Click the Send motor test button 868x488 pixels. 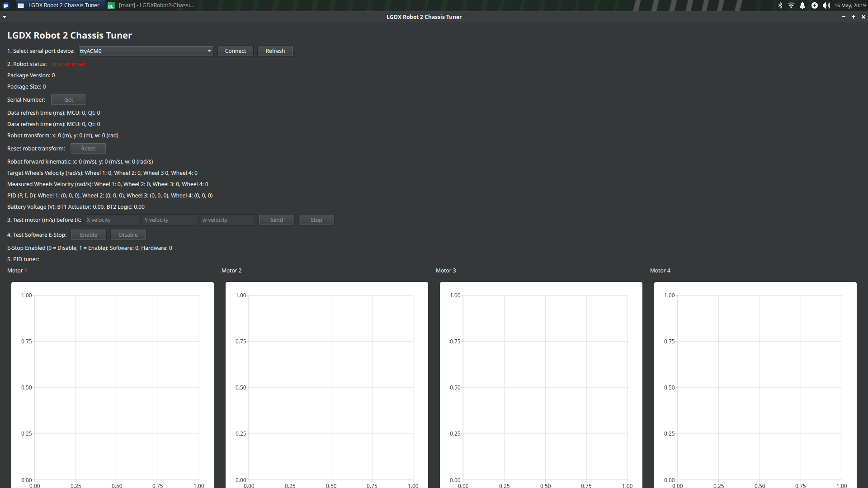(277, 220)
